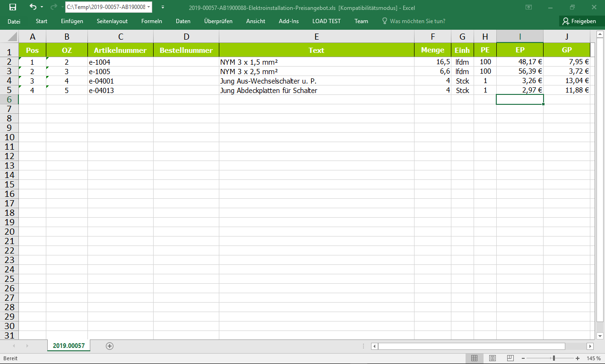This screenshot has height=364, width=605.
Task: Click the zoom out minus icon
Action: (523, 358)
